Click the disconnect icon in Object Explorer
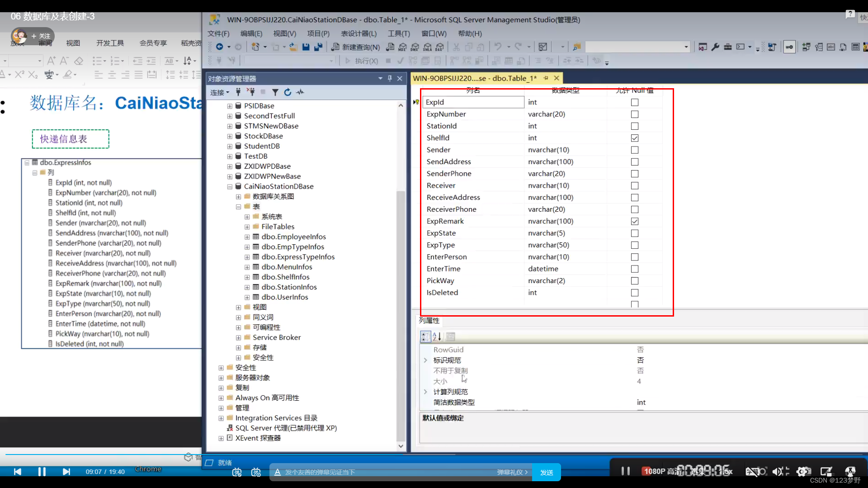Screen dimensions: 868x488 [x=250, y=92]
